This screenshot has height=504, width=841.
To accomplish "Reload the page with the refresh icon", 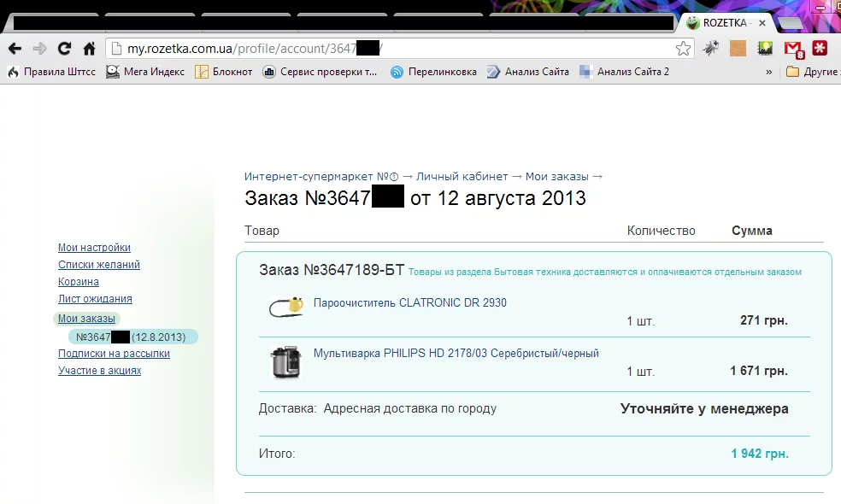I will point(64,49).
